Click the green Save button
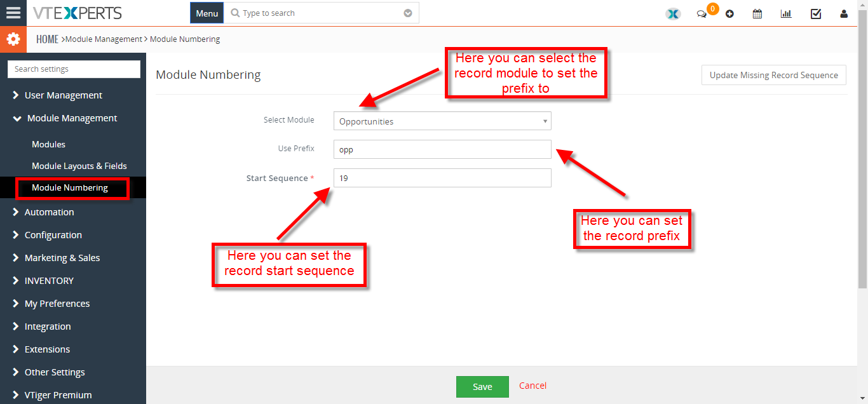 482,386
